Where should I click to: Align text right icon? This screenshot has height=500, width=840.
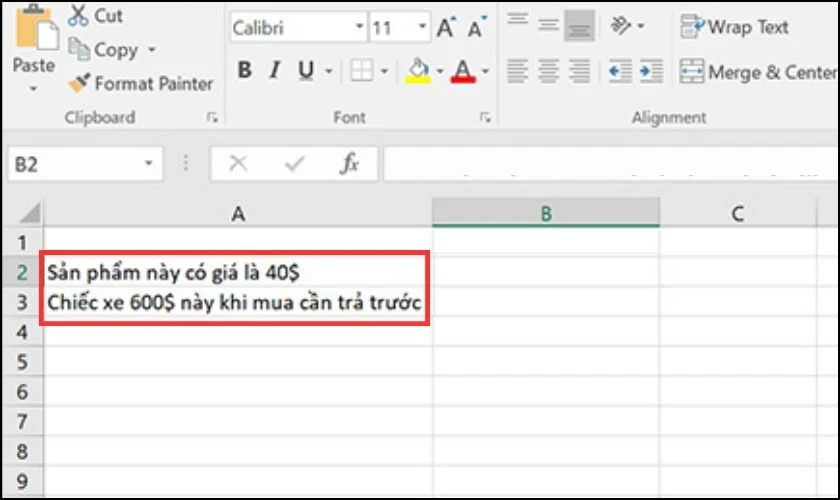[579, 71]
